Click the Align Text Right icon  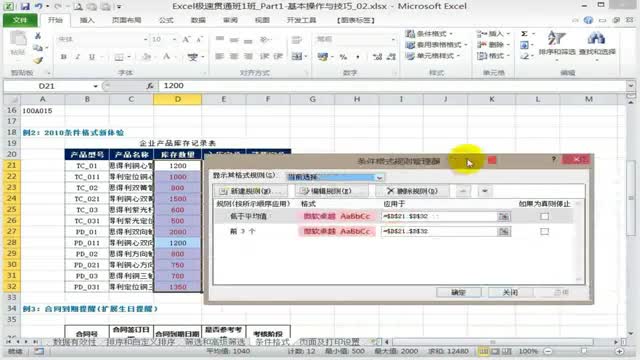click(x=248, y=56)
